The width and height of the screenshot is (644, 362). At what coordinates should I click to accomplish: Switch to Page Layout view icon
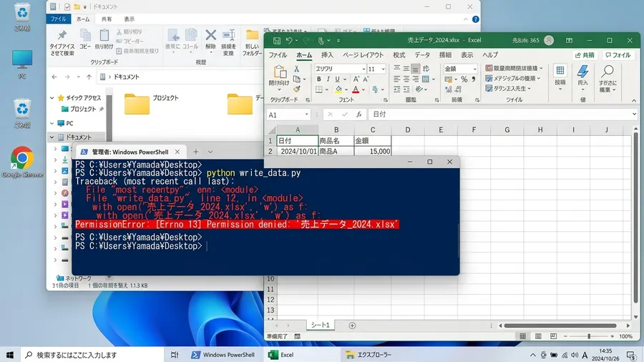coord(538,336)
